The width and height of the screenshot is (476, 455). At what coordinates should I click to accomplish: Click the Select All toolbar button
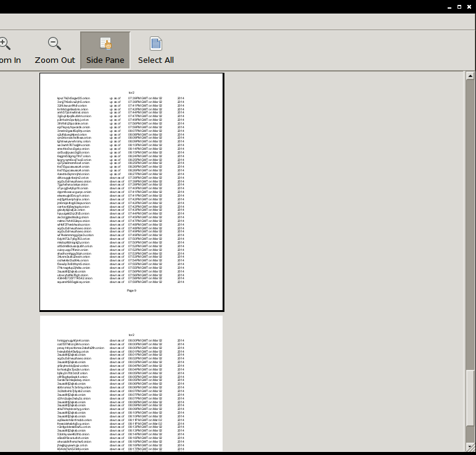156,51
